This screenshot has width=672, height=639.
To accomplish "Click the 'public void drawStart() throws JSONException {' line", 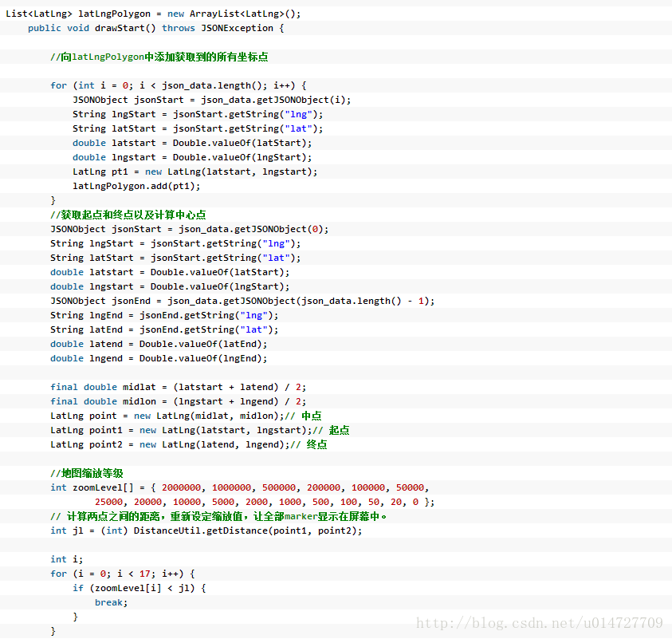I will (155, 28).
